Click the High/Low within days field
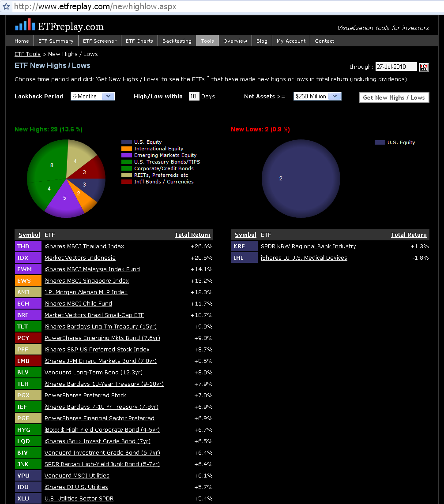Image resolution: width=444 pixels, height=504 pixels. pos(194,96)
